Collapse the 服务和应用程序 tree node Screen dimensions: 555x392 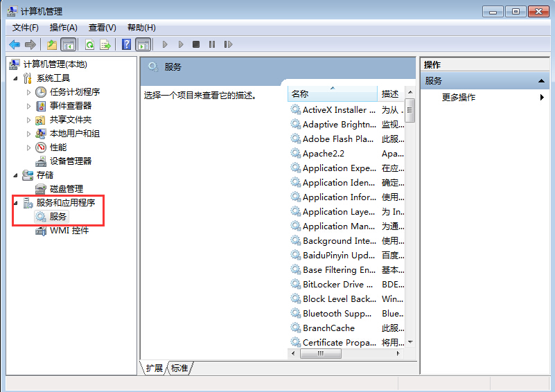point(16,203)
